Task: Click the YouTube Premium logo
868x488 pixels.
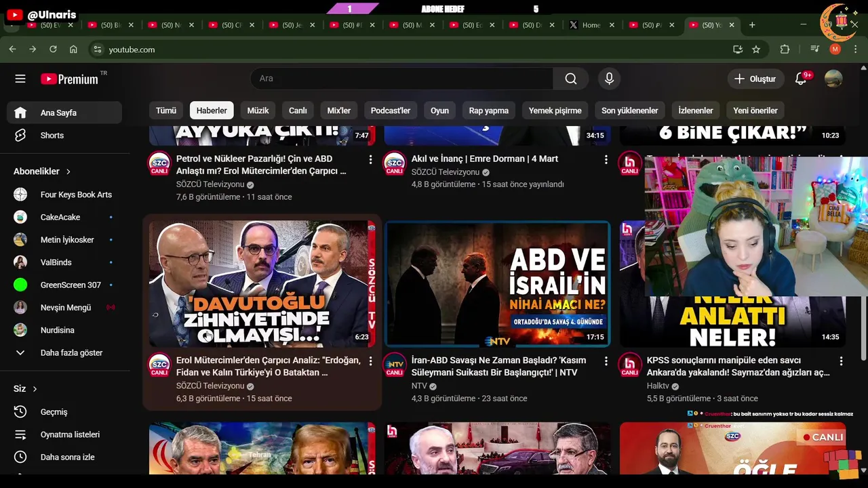Action: click(70, 79)
